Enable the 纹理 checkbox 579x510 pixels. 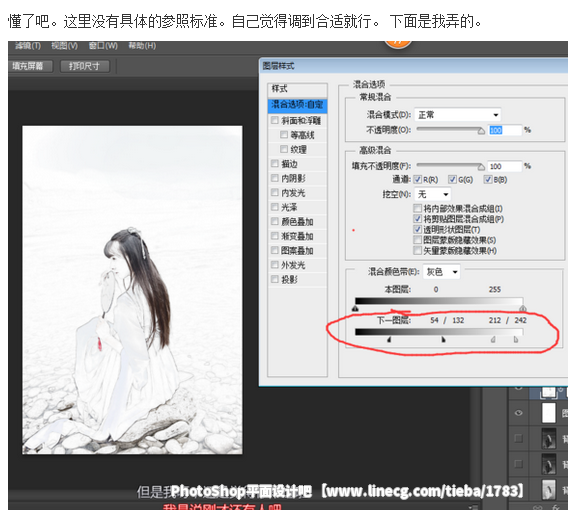pos(284,149)
